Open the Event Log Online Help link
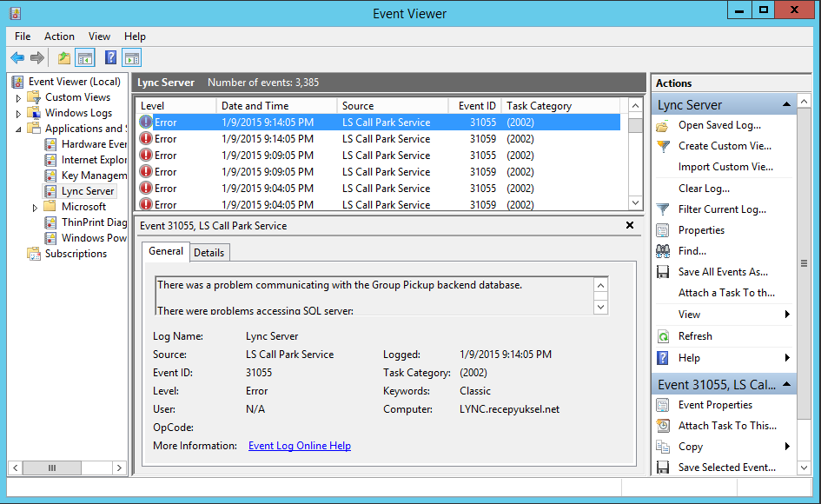This screenshot has width=821, height=504. point(300,446)
